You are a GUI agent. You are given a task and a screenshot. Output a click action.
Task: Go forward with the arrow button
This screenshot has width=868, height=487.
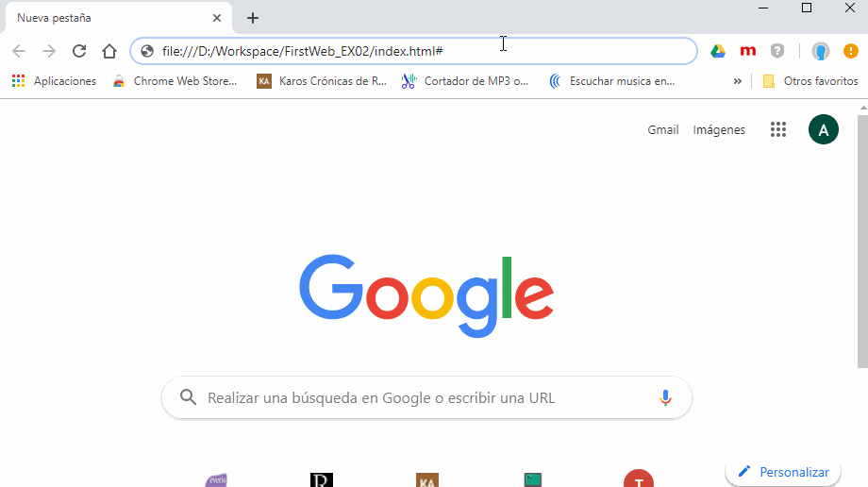tap(49, 51)
